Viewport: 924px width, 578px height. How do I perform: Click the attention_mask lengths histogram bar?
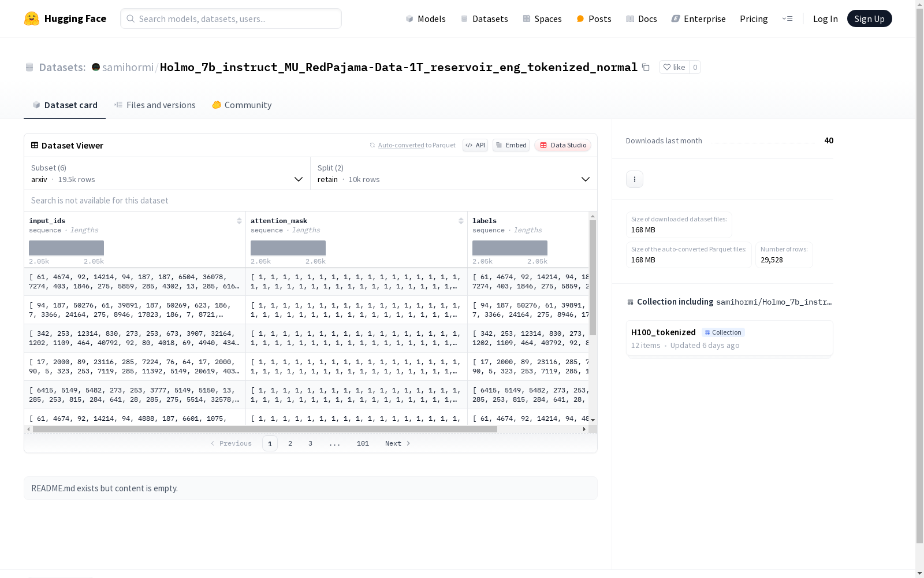click(288, 248)
